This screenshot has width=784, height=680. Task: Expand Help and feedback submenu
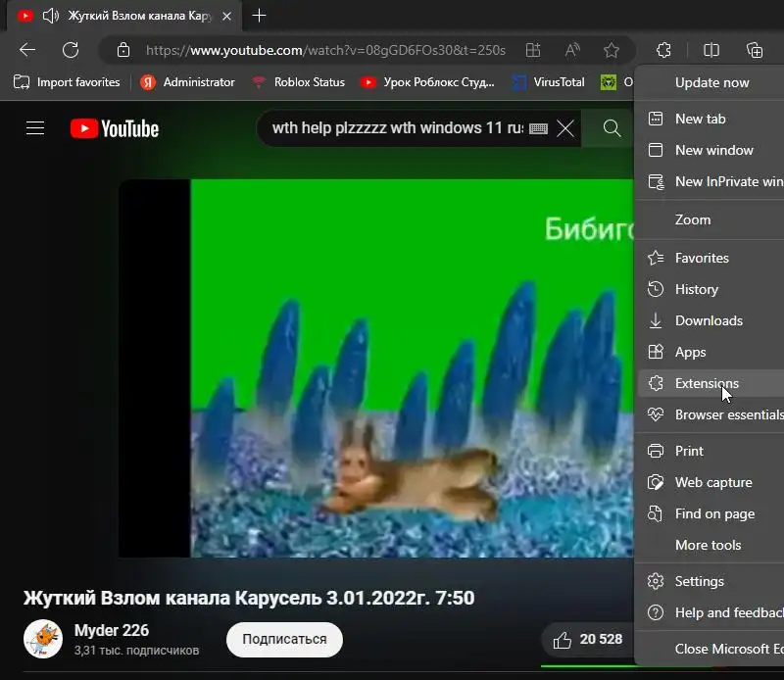pos(711,613)
